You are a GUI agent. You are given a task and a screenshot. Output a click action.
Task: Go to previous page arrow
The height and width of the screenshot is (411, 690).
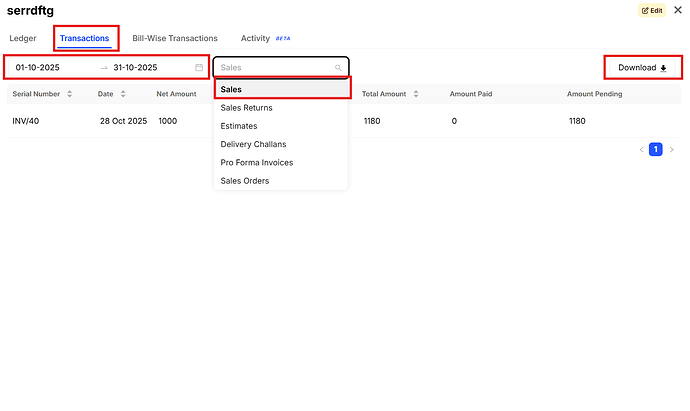pyautogui.click(x=642, y=150)
